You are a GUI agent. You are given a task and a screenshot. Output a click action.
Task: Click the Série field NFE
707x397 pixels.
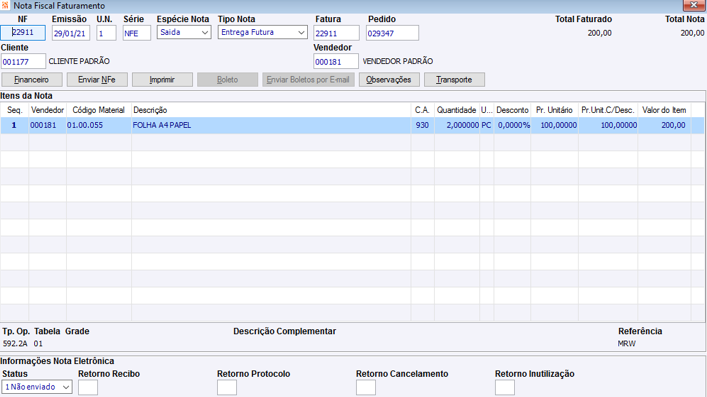click(x=137, y=33)
